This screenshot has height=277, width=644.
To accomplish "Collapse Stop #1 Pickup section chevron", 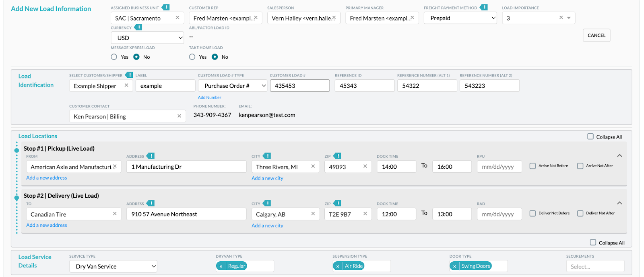I will click(619, 155).
